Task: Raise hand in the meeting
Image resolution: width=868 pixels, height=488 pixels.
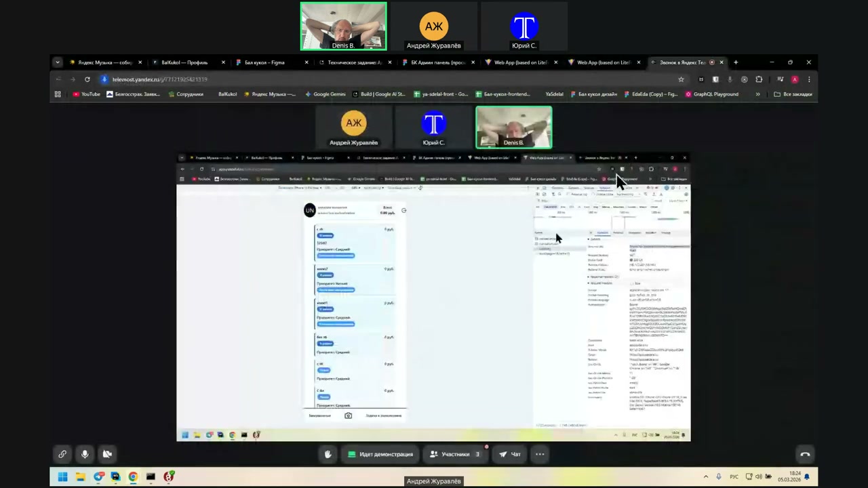Action: point(328,454)
